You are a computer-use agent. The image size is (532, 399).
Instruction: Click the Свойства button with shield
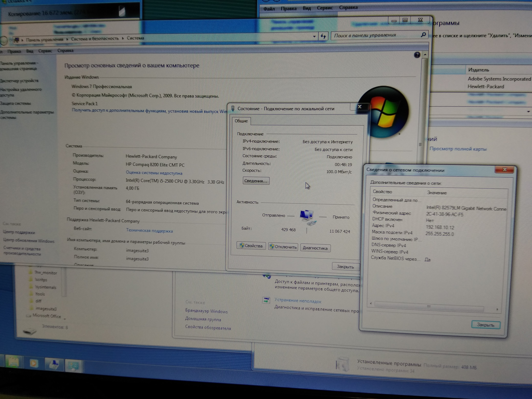pos(251,246)
